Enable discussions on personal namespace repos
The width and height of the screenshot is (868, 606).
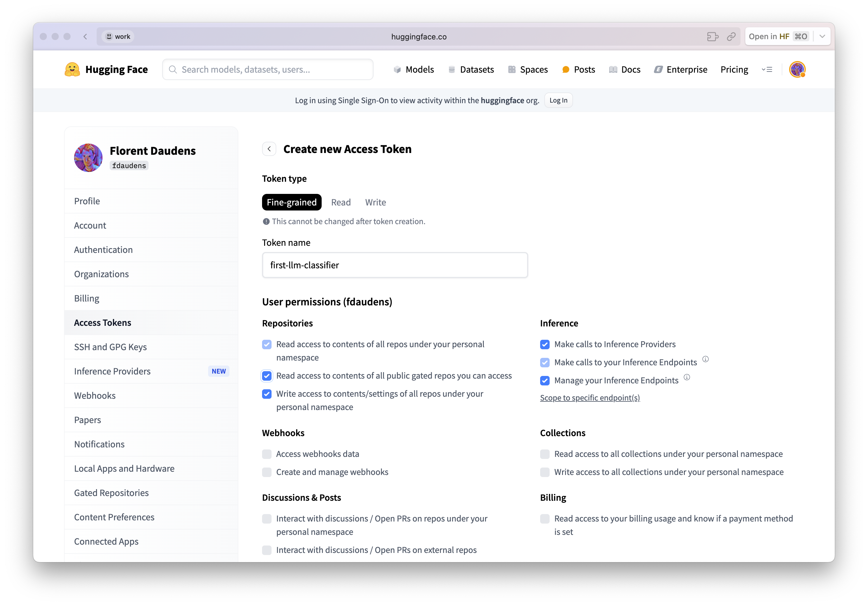point(267,519)
